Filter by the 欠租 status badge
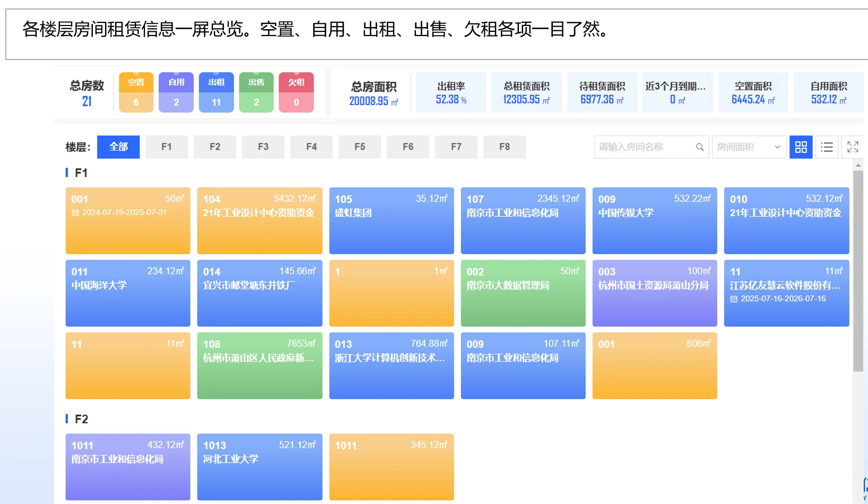This screenshot has width=868, height=504. coord(297,92)
